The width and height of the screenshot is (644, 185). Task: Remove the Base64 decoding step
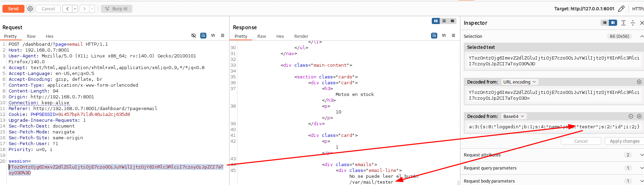[x=631, y=116]
